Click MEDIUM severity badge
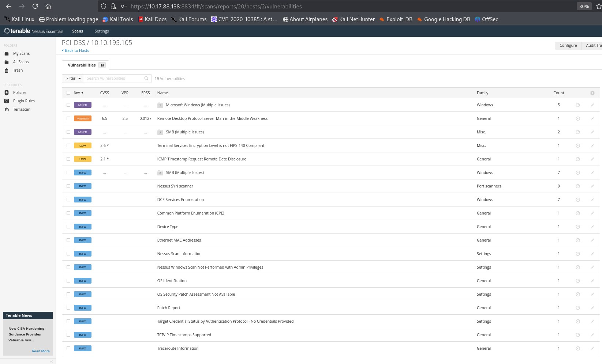 83,118
